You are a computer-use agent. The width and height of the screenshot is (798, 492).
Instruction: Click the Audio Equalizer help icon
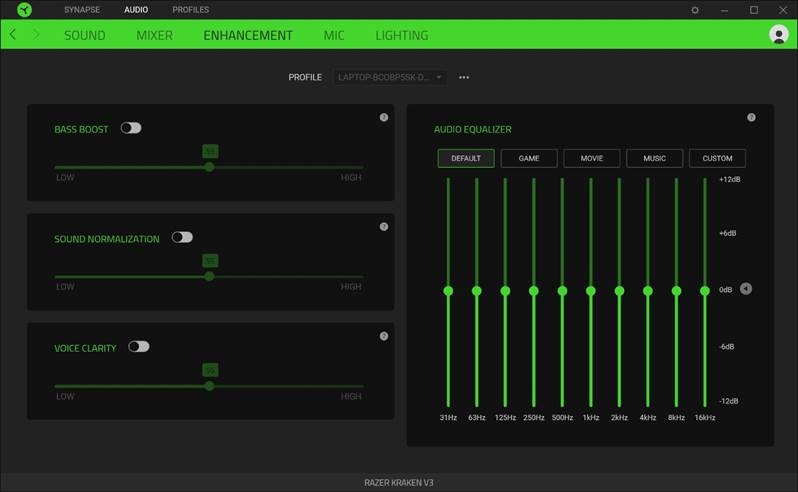tap(751, 118)
